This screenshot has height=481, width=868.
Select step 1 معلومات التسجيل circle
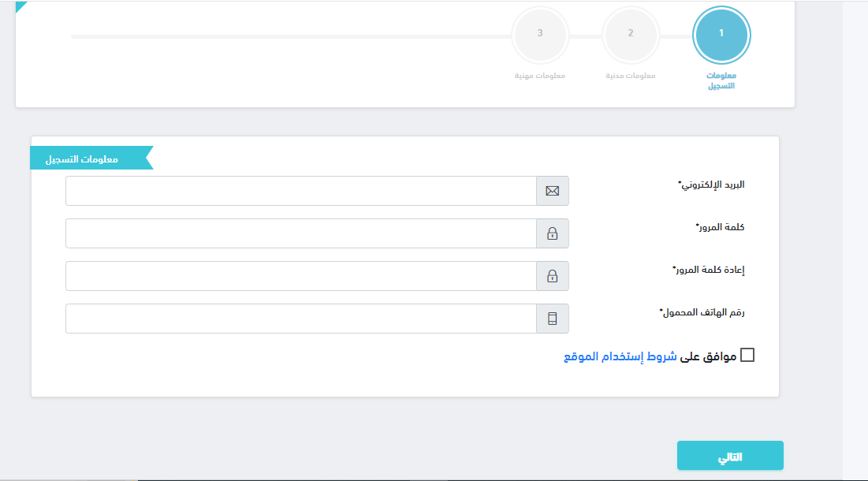coord(721,35)
